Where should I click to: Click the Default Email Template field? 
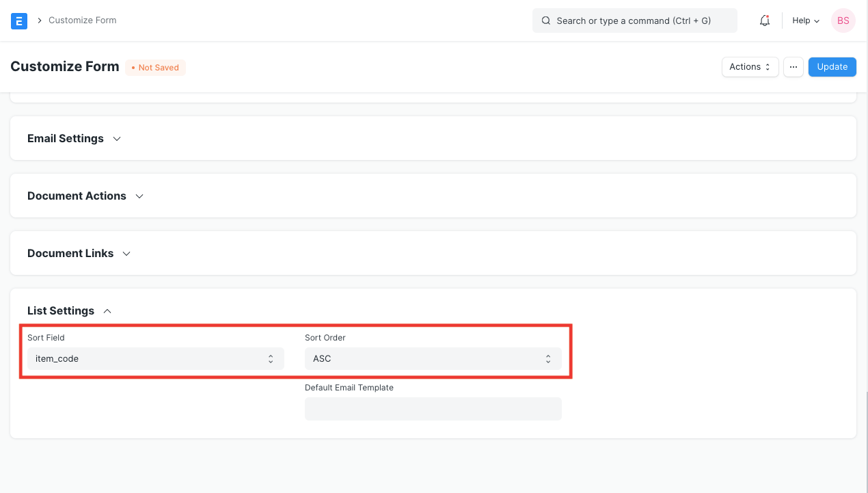click(x=433, y=409)
